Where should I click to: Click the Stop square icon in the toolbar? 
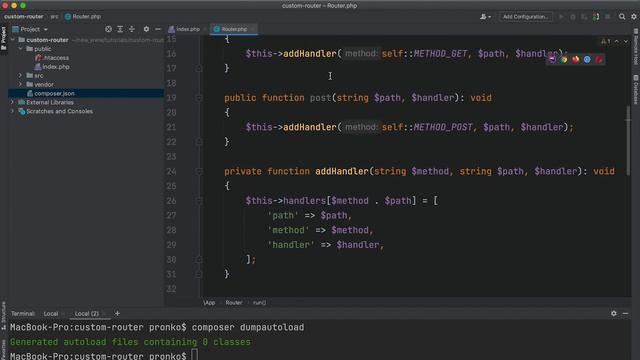[x=608, y=17]
